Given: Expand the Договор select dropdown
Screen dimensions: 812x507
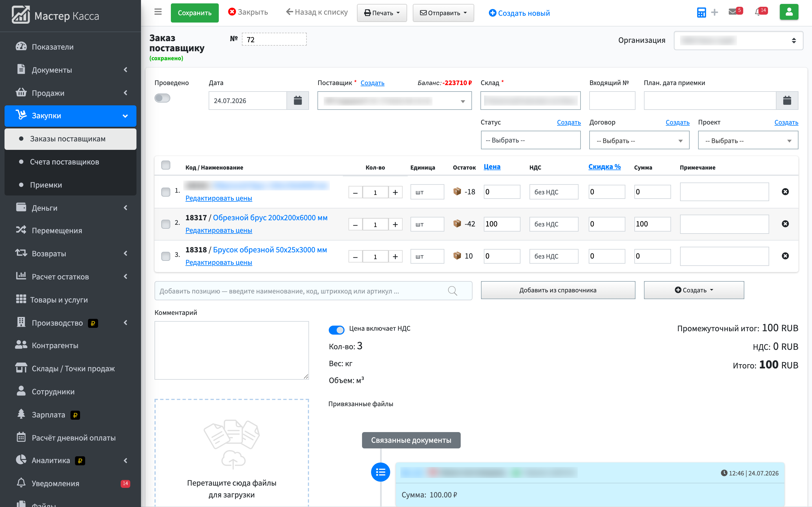Looking at the screenshot, I should tap(639, 141).
